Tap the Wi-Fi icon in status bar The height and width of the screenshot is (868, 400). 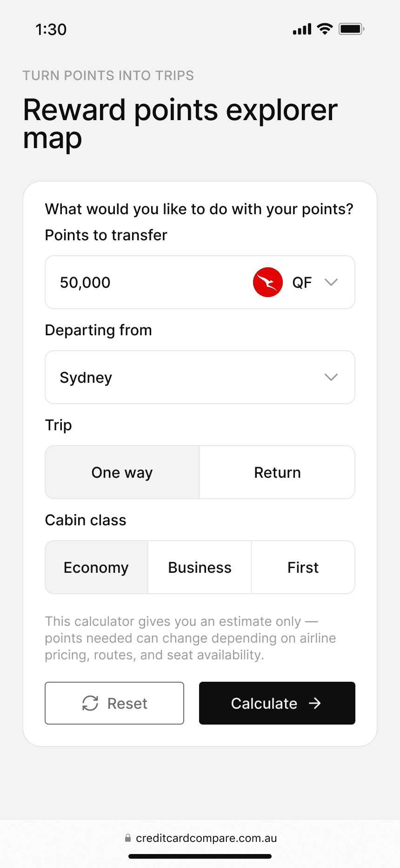(x=325, y=29)
